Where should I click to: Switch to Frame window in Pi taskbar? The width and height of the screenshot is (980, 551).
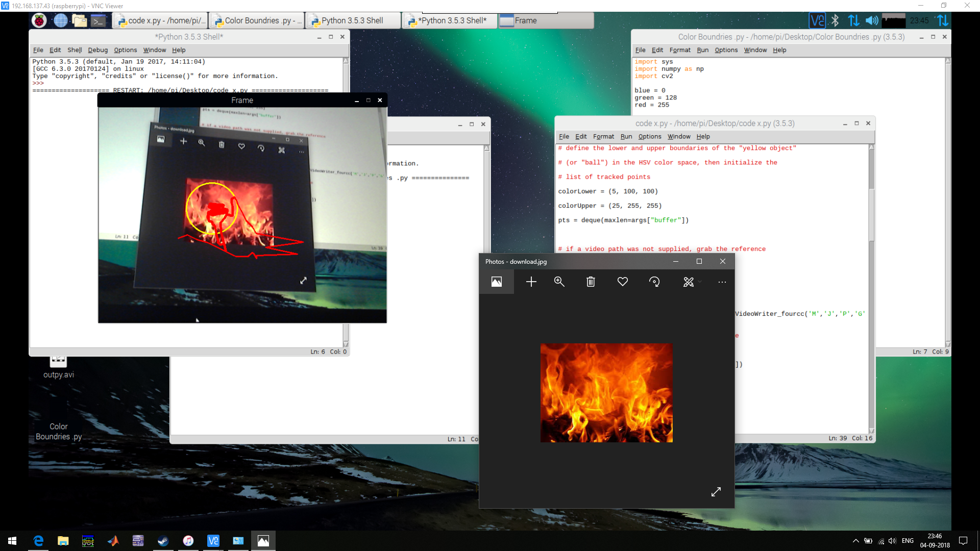[546, 20]
